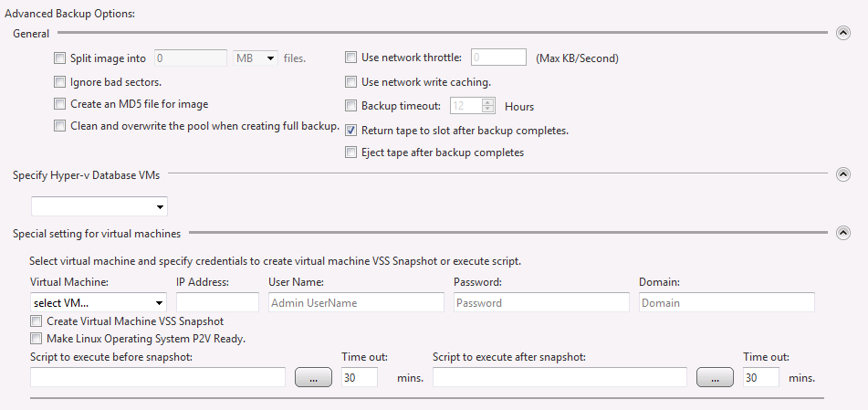Enable Create an MD5 file for image
The image size is (868, 410).
click(60, 103)
